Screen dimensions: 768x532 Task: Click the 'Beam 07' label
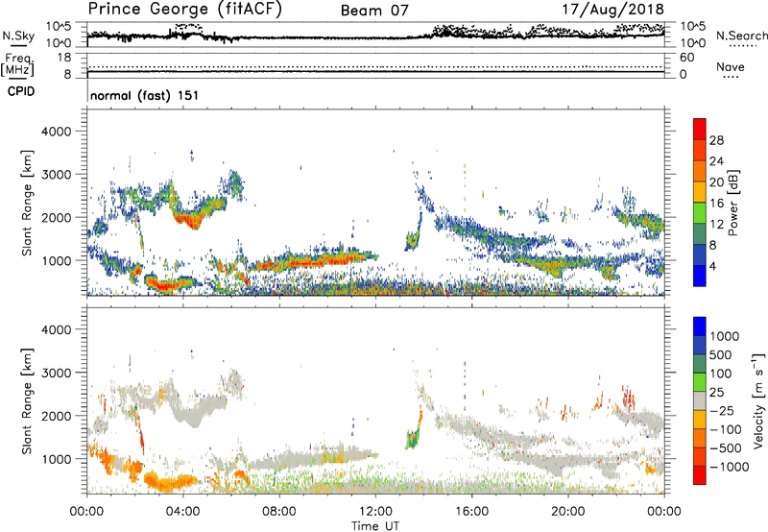pos(374,11)
